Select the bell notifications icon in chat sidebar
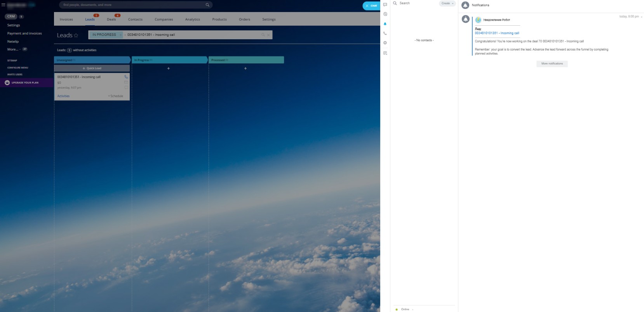The width and height of the screenshot is (644, 312). tap(385, 24)
